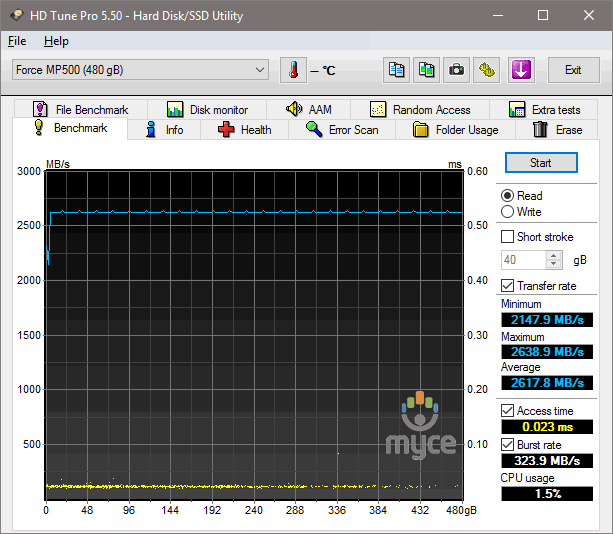
Task: Open the Error Scan tab
Action: (x=342, y=129)
